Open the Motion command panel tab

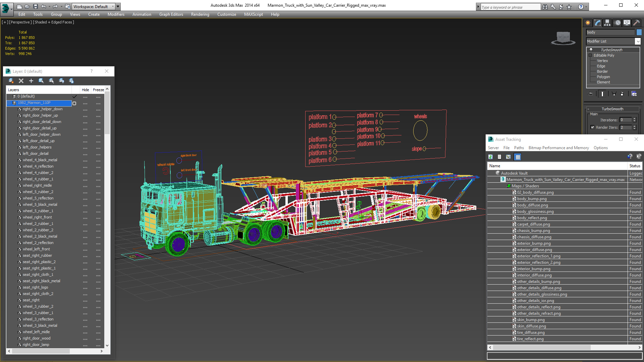click(x=618, y=23)
